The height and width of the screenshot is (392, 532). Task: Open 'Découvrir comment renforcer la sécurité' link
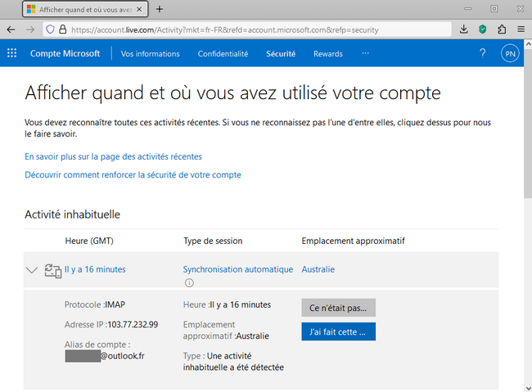pyautogui.click(x=133, y=175)
